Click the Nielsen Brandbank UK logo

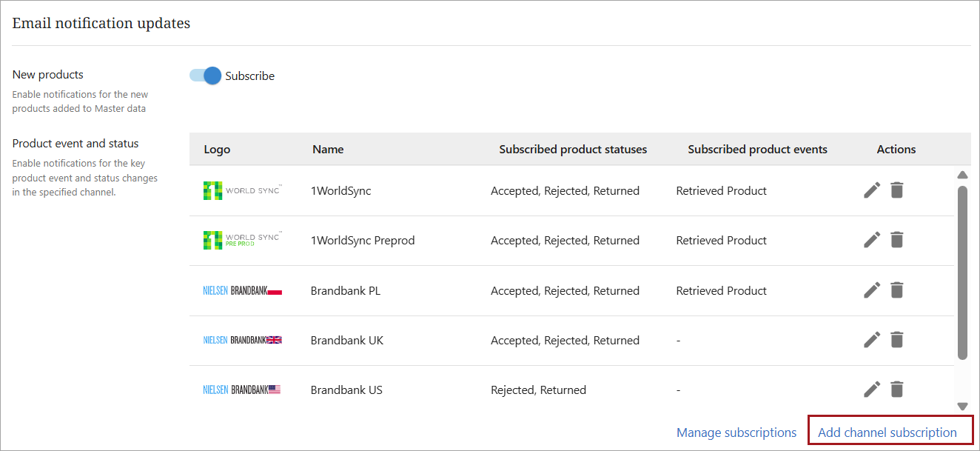[x=242, y=340]
